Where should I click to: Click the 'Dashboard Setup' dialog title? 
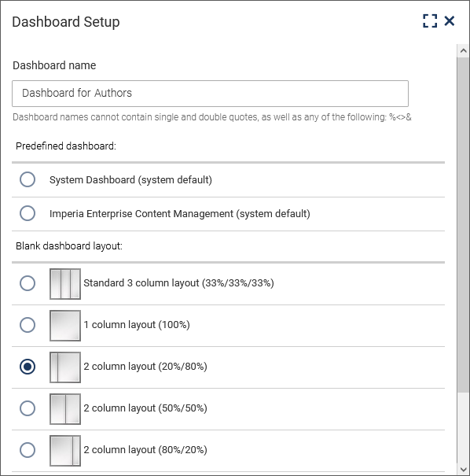pos(66,22)
